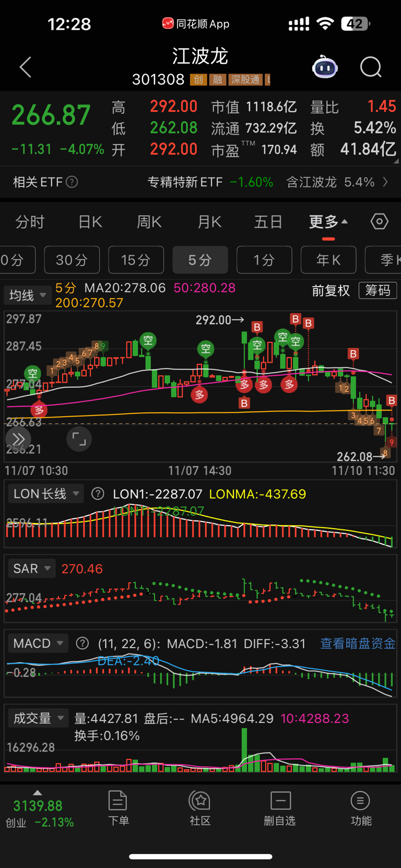This screenshot has width=401, height=868.
Task: Tap LONMA:-437.69 label
Action: [x=257, y=494]
